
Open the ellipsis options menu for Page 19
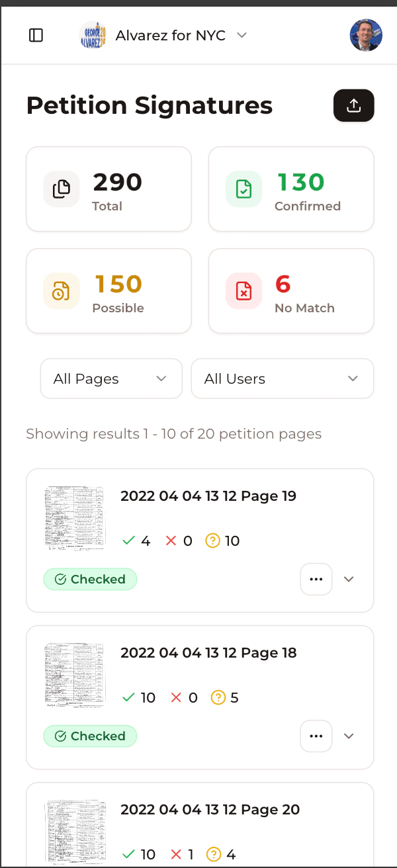click(316, 579)
